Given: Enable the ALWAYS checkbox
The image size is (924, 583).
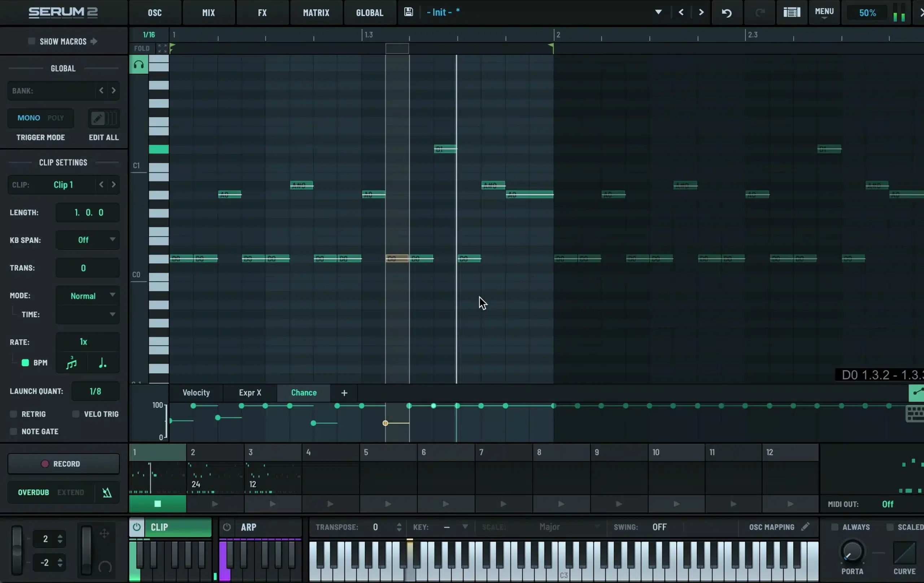Looking at the screenshot, I should pos(834,527).
